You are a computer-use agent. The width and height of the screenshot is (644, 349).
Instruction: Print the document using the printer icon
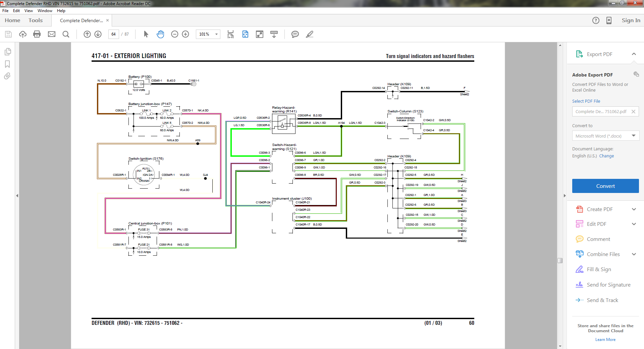click(37, 34)
